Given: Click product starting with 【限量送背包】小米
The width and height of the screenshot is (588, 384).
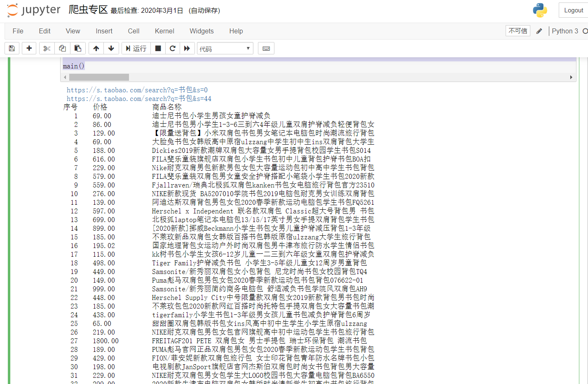Looking at the screenshot, I should (x=263, y=133).
